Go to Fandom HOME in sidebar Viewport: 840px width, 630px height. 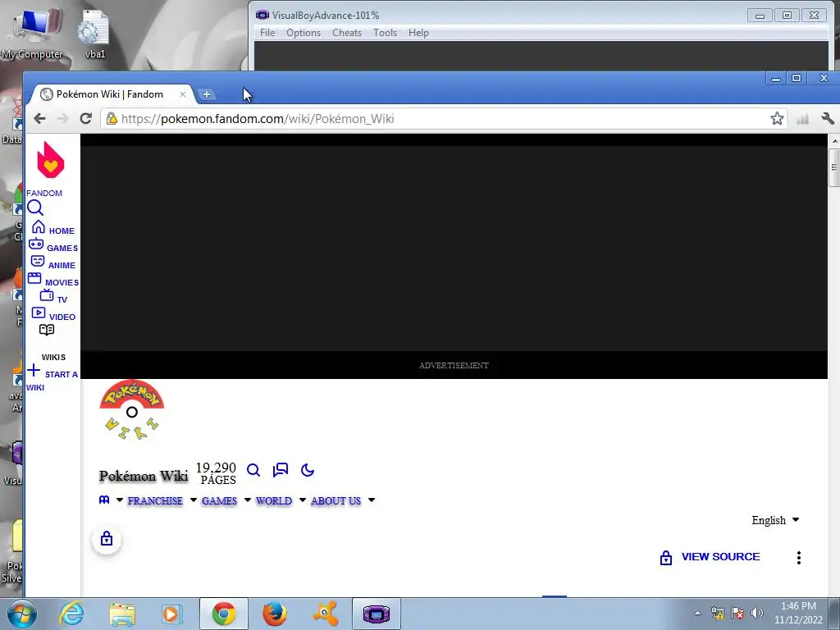[x=53, y=228]
